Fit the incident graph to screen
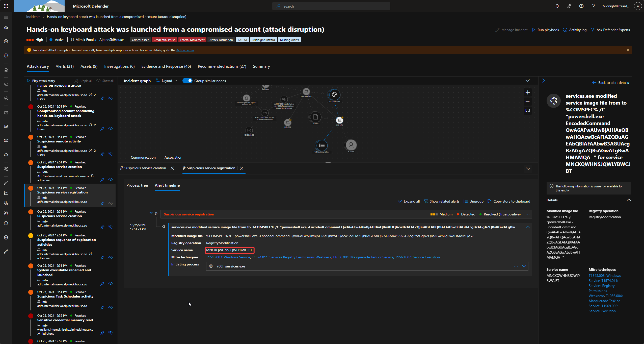 527,111
